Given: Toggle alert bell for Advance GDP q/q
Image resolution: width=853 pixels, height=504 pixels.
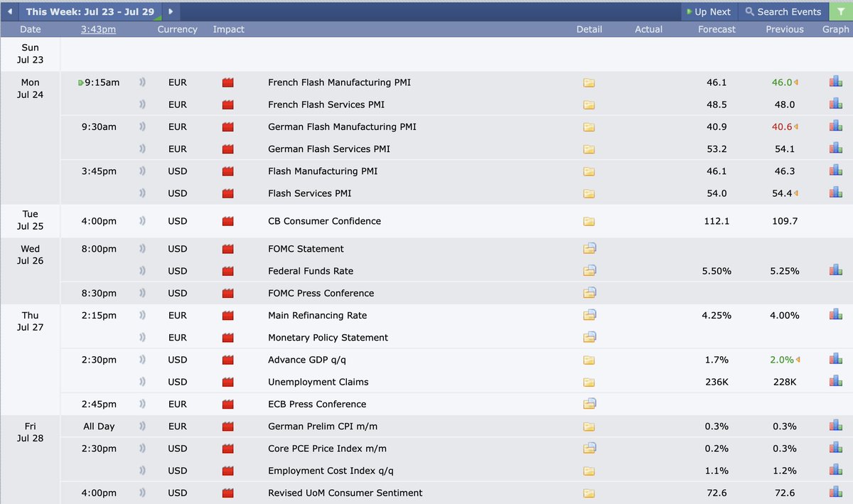Looking at the screenshot, I should point(142,360).
